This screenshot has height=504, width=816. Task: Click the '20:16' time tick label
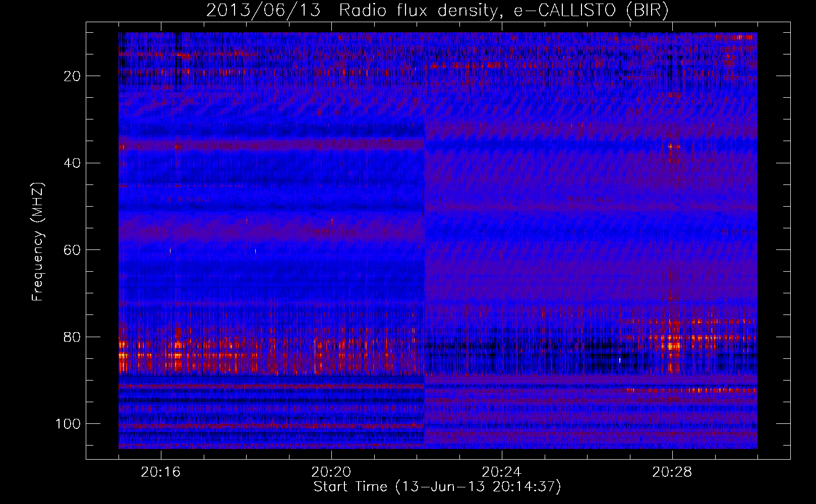click(161, 472)
